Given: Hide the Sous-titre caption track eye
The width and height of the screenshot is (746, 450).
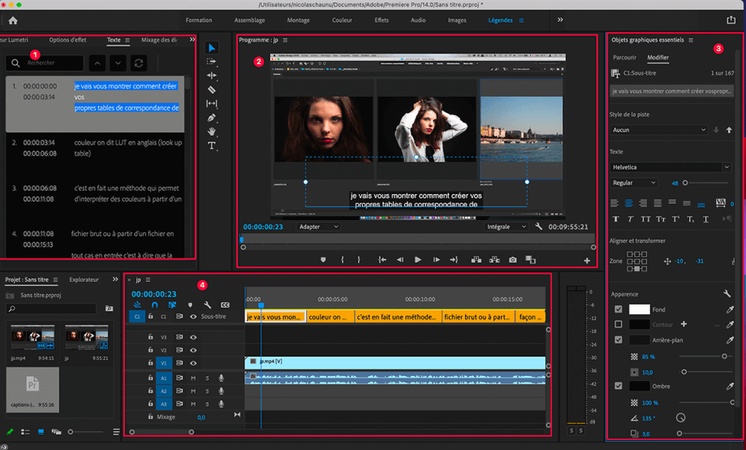Looking at the screenshot, I should point(193,316).
